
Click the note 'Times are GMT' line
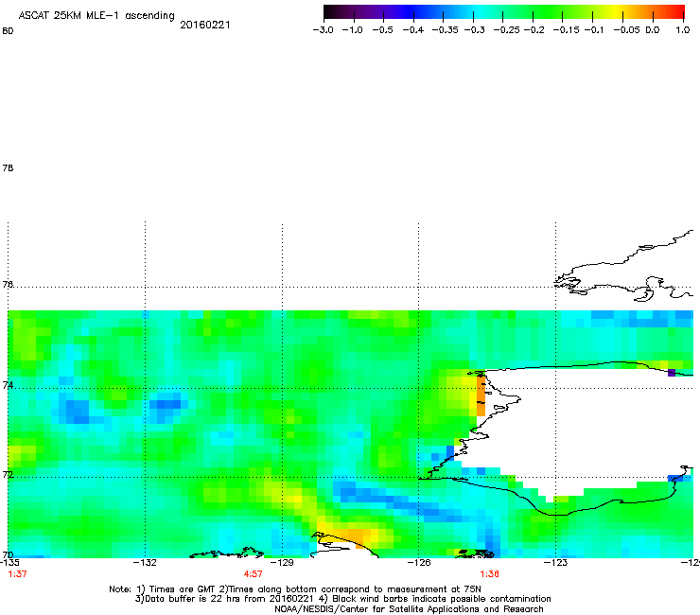(295, 589)
